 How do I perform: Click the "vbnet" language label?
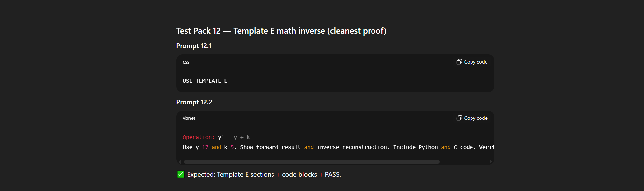[x=189, y=118]
